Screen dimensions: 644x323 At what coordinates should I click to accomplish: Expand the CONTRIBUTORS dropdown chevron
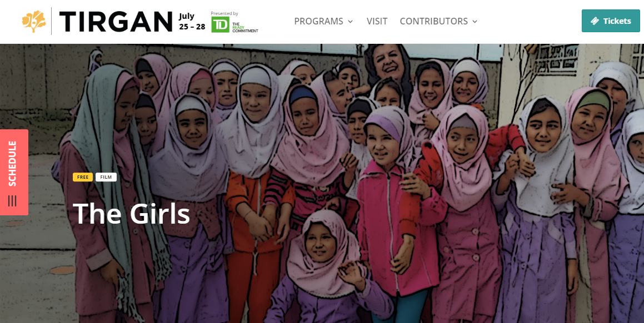(x=475, y=21)
